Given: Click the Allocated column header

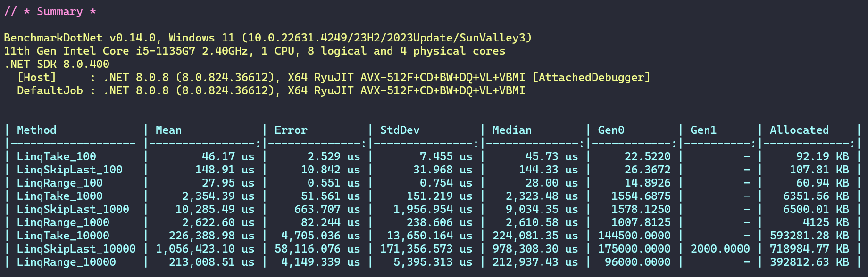Looking at the screenshot, I should pos(799,130).
